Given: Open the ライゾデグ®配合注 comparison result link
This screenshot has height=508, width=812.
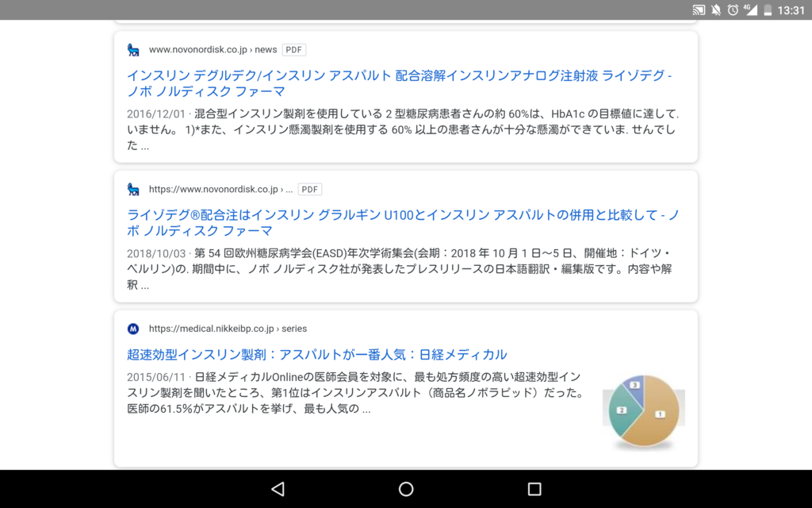Looking at the screenshot, I should click(x=403, y=222).
